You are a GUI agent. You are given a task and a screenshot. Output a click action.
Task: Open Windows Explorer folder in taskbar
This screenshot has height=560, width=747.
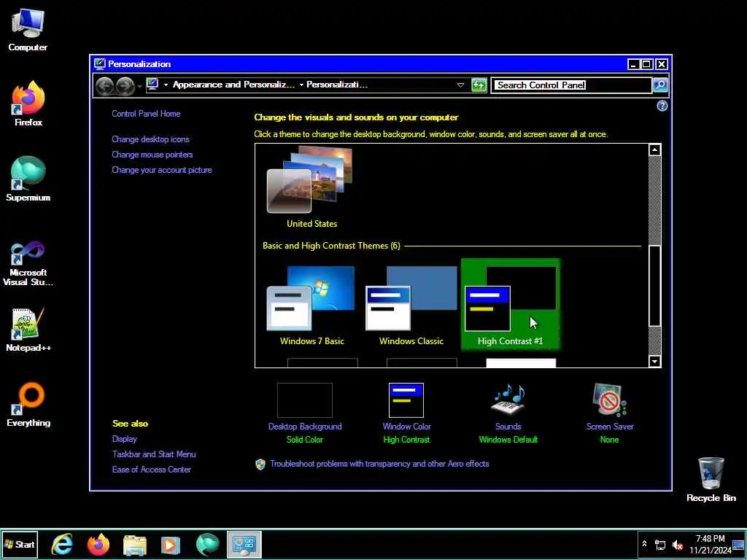pos(135,544)
